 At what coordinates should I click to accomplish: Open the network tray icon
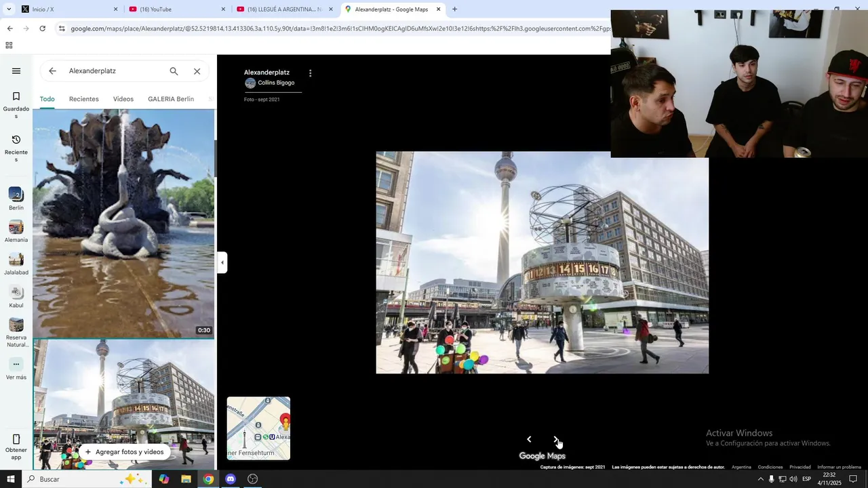pos(783,479)
